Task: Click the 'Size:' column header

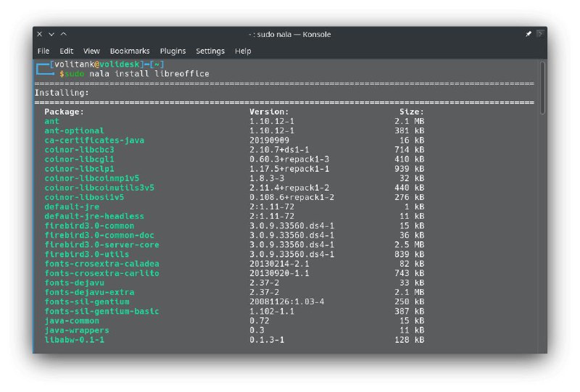Action: (x=411, y=112)
